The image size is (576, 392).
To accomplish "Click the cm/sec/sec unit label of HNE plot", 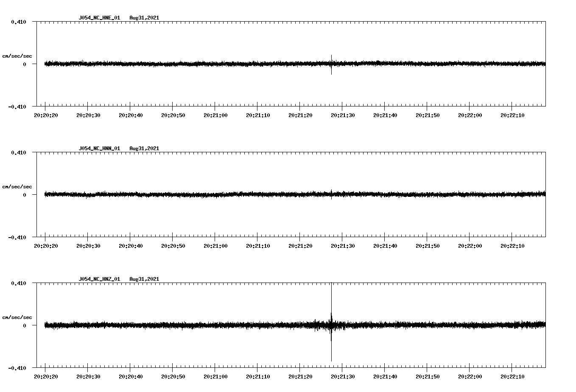I will (x=17, y=56).
